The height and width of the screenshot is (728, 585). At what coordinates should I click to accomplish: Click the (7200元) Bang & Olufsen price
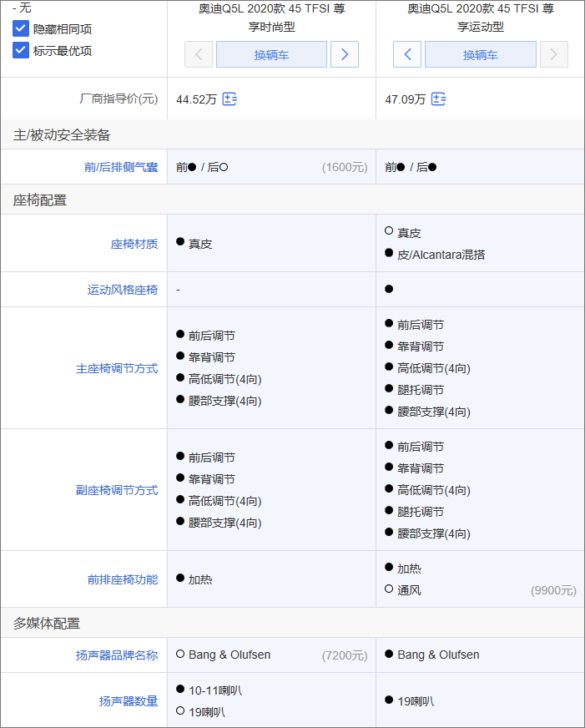(x=345, y=655)
